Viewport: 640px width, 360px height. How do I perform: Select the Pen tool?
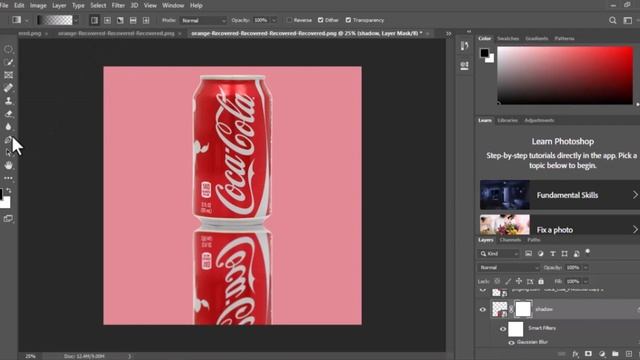tap(8, 140)
